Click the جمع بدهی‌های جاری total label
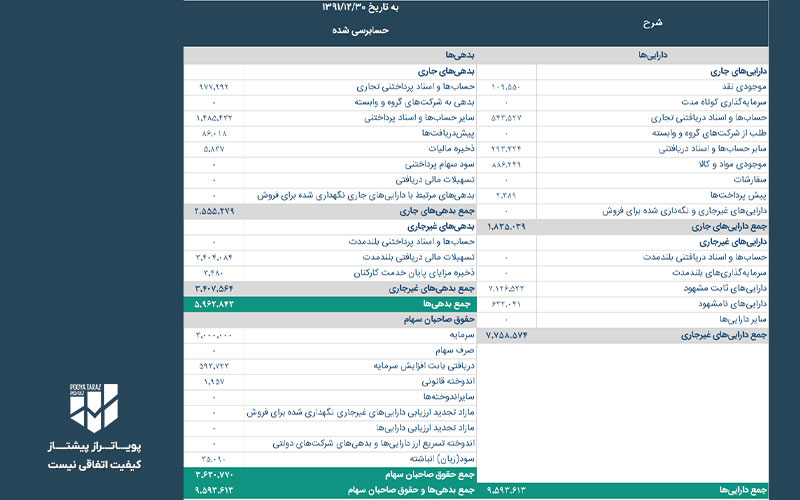The image size is (800, 500). coord(437,211)
